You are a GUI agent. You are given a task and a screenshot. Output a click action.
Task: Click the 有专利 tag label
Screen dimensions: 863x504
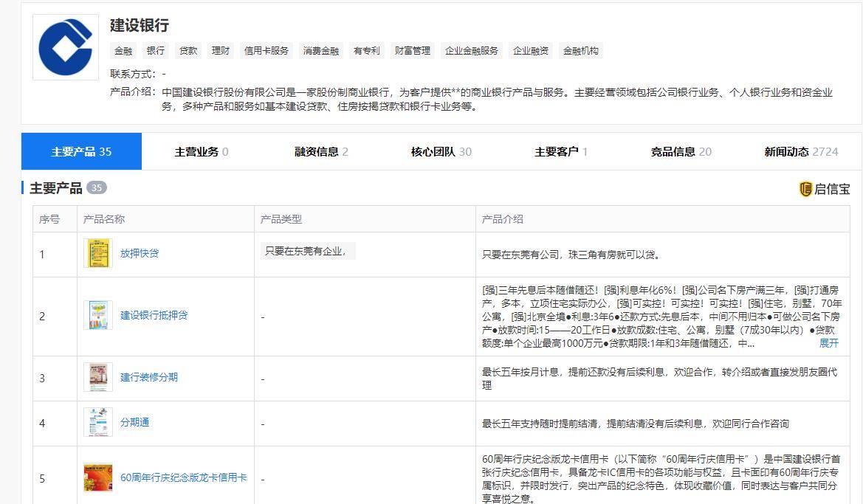(366, 50)
